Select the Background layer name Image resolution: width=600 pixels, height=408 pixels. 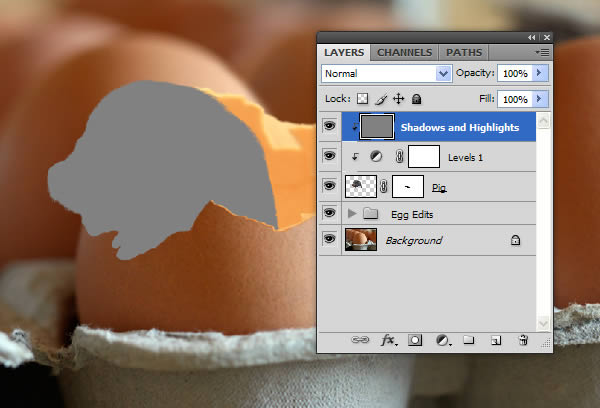click(414, 240)
